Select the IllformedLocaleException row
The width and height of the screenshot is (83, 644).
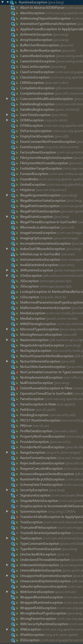pos(41,227)
